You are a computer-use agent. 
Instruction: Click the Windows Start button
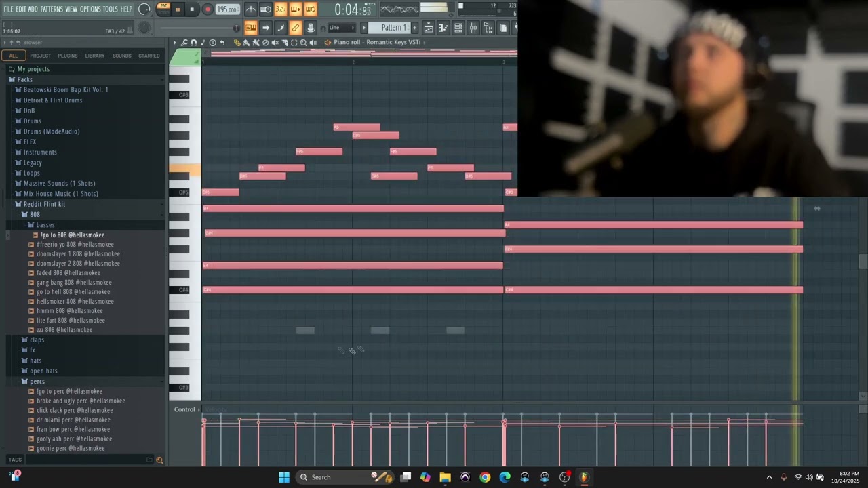284,477
